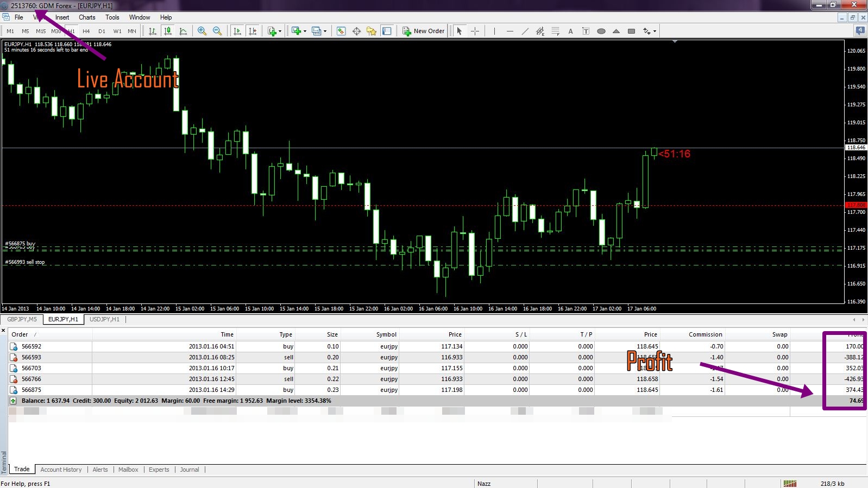Screen dimensions: 868x488
Task: Pick the ellipse drawing tool
Action: tap(601, 31)
